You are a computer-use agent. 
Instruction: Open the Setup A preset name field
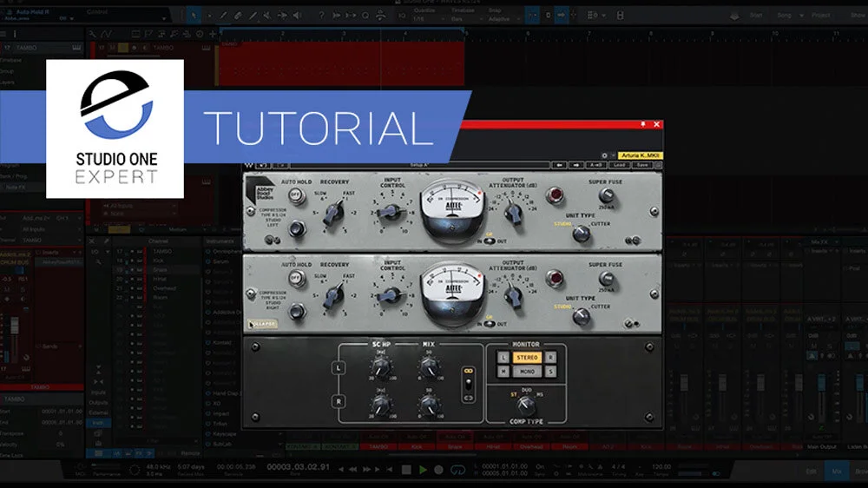(419, 165)
